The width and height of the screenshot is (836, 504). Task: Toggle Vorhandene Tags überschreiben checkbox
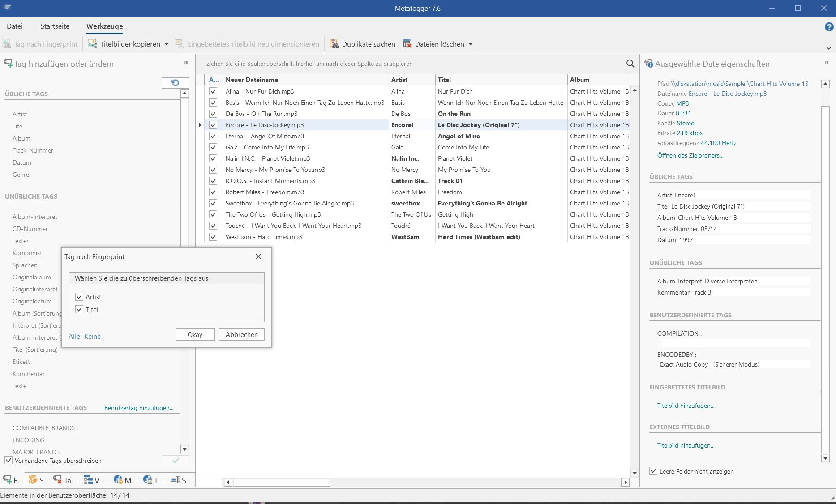point(9,461)
